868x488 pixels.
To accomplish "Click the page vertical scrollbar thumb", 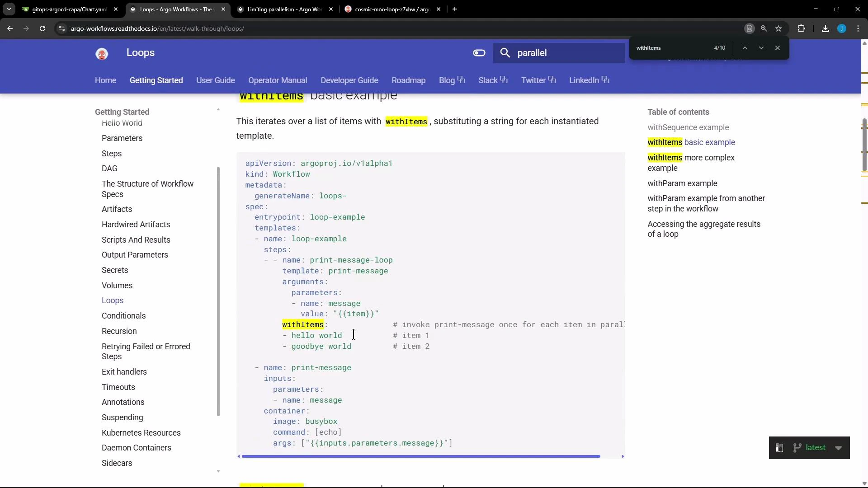I will pyautogui.click(x=864, y=145).
